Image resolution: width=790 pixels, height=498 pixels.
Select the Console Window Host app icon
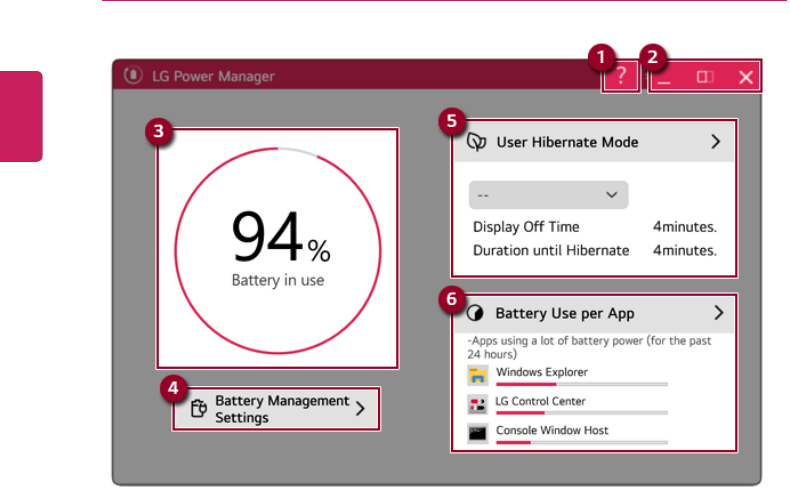[x=478, y=434]
